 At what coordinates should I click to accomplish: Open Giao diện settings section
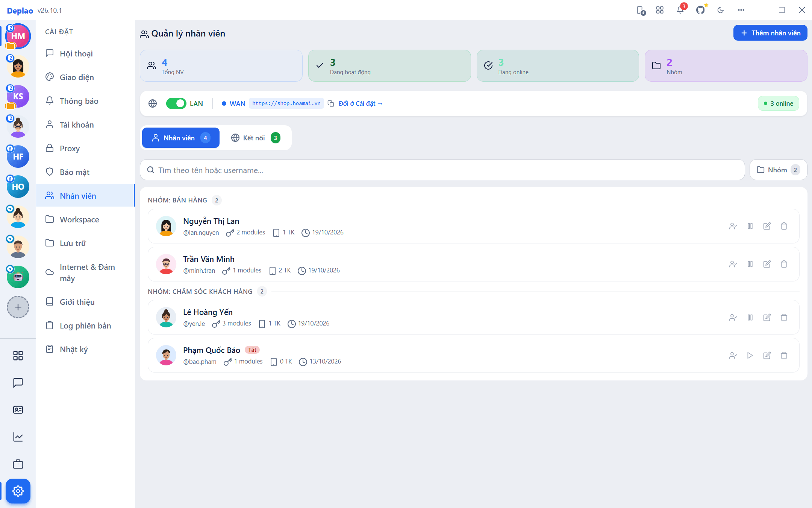(x=85, y=77)
